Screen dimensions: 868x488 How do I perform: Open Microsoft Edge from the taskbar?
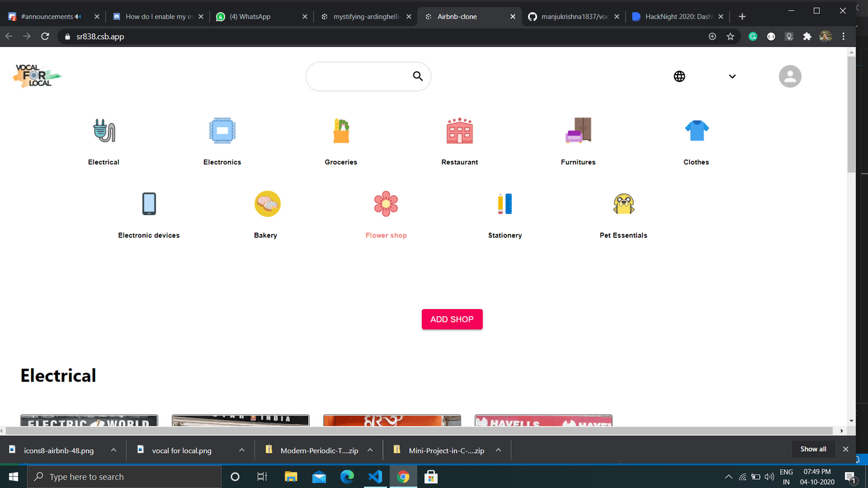[347, 477]
